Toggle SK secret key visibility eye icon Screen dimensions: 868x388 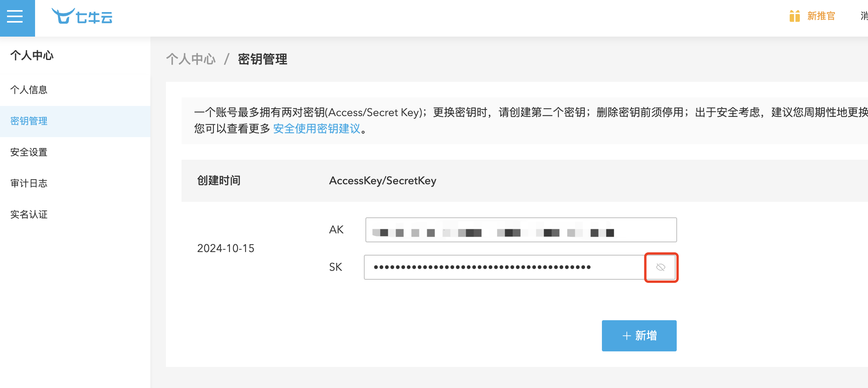coord(661,267)
